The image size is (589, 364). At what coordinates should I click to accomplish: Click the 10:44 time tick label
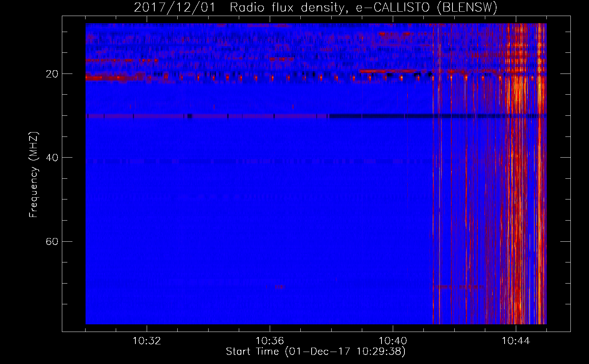[516, 341]
